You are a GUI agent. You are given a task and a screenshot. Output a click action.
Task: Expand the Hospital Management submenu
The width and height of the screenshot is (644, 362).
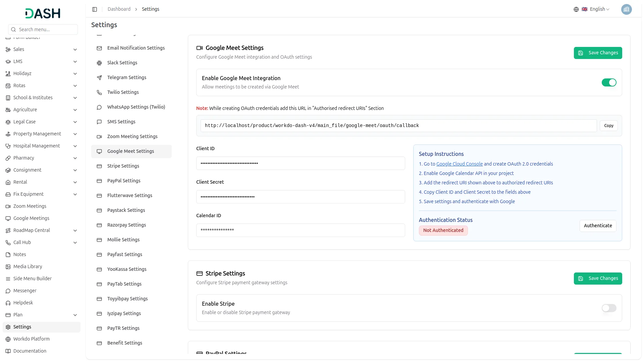point(75,146)
